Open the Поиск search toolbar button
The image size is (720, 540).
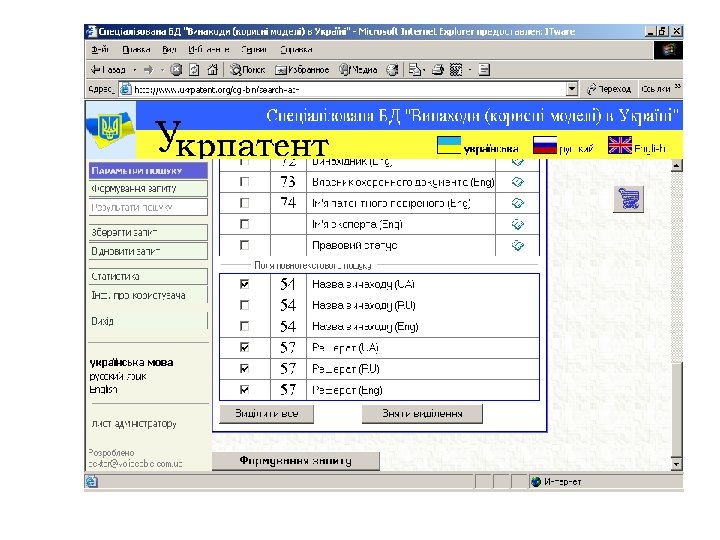248,70
